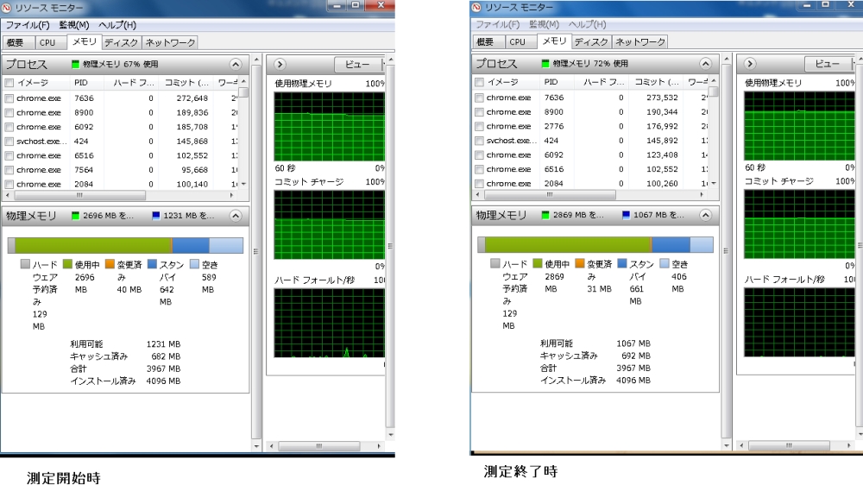Open ネットワーク tab in 測定終了時 window

point(639,42)
